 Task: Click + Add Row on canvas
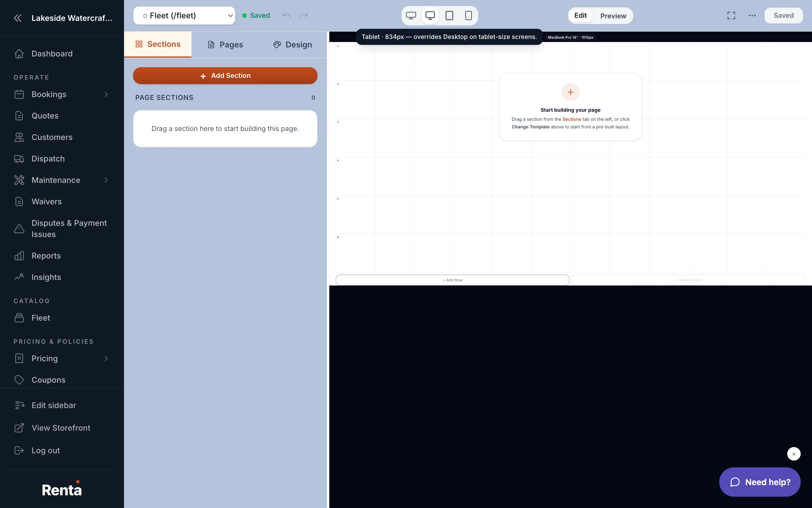tap(452, 280)
